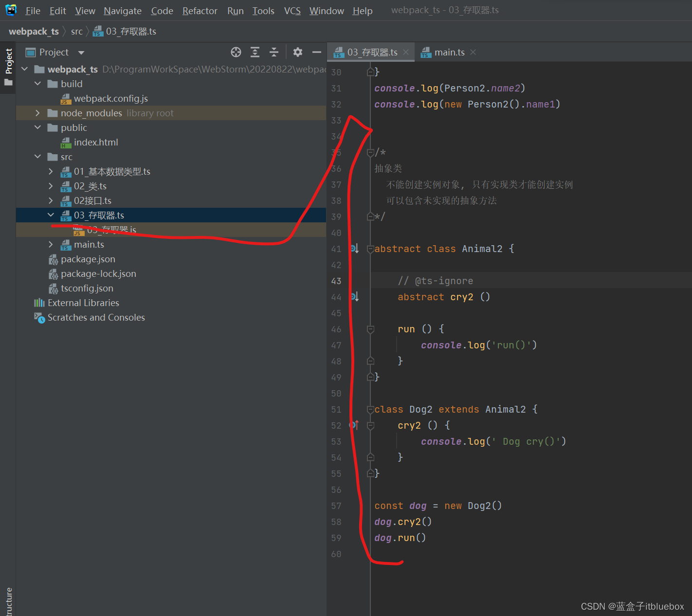Screen dimensions: 692x616
Task: Expand 01_基本数据类型.ts node
Action: click(51, 171)
